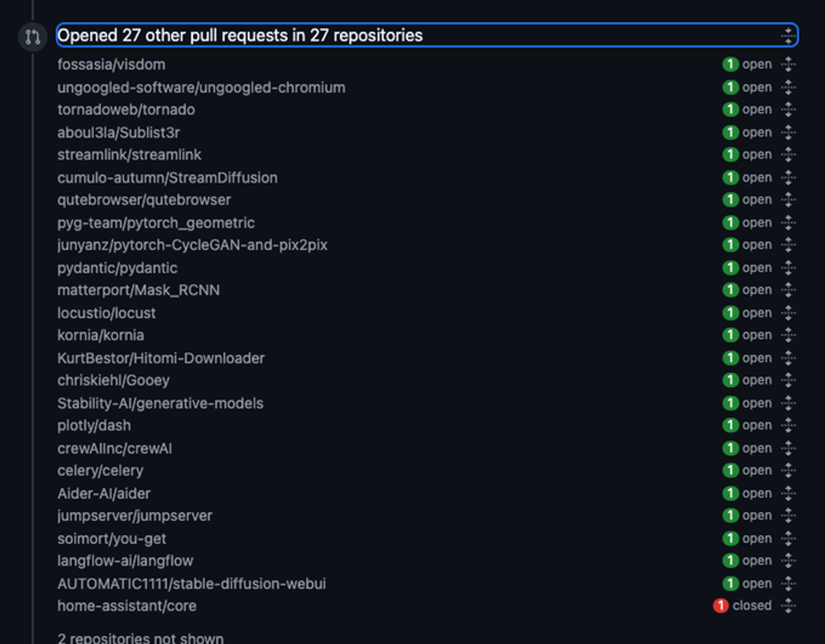Expand the pytorch-CycleGAN-and-pix2pix row toggle
This screenshot has width=825, height=644.
pos(788,245)
